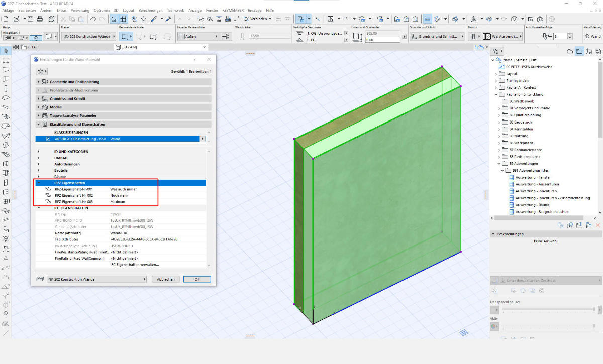Click the Anschlussreihenfolge number field
This screenshot has height=364, width=603.
click(x=560, y=36)
